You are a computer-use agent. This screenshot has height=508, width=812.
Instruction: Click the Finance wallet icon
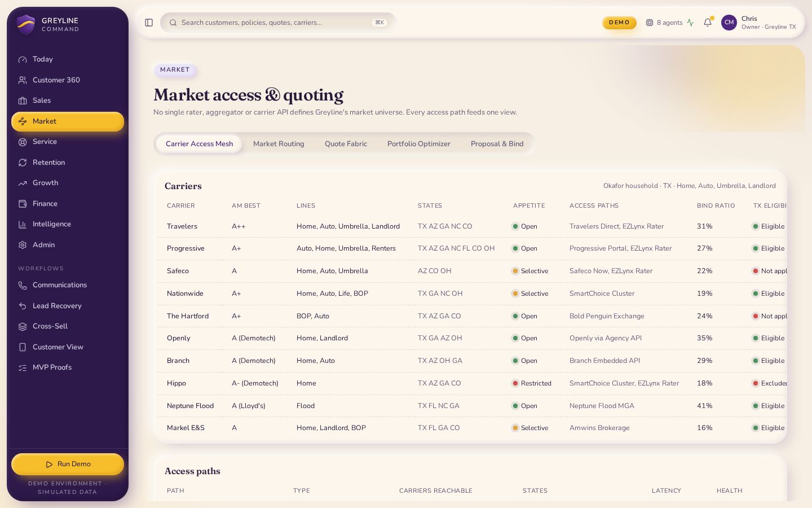[23, 204]
